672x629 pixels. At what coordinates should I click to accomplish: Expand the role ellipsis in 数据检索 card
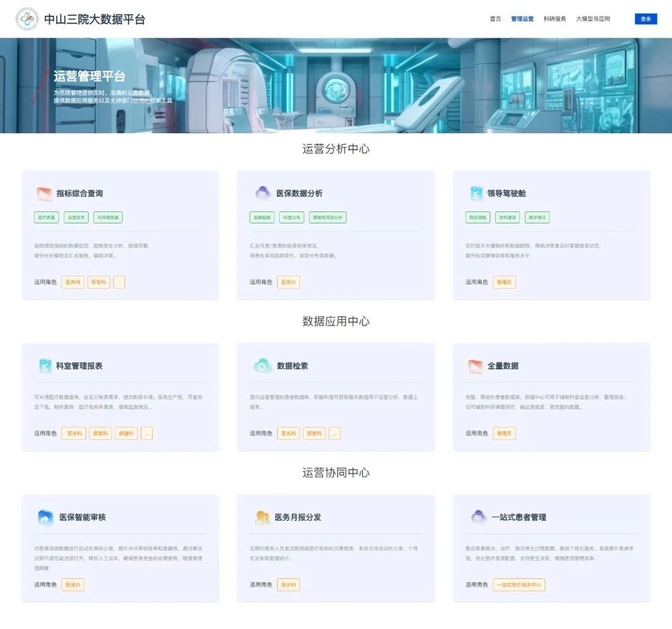point(334,433)
